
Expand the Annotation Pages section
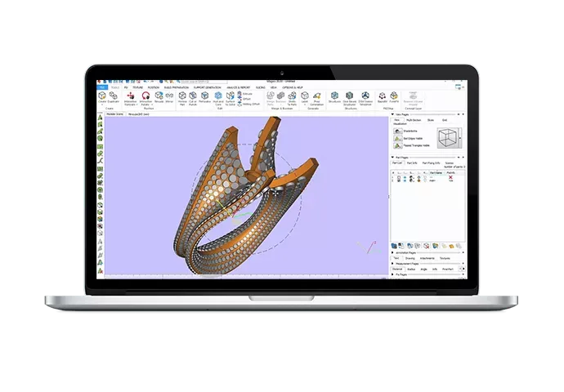(393, 253)
